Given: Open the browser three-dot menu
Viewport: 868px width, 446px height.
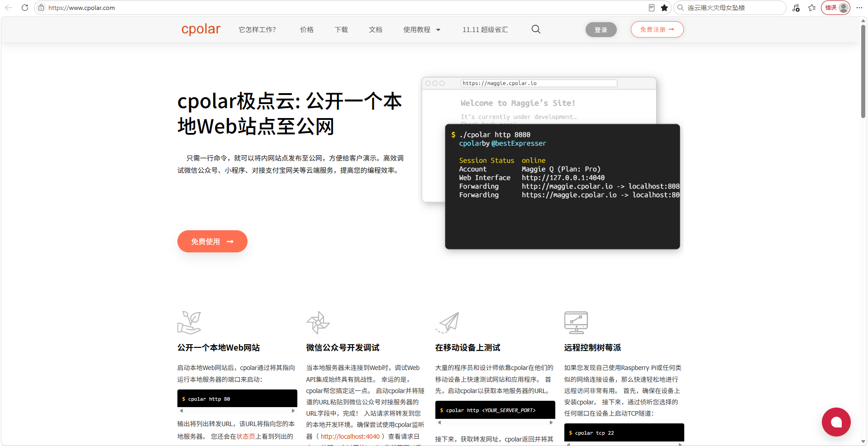Looking at the screenshot, I should [859, 8].
